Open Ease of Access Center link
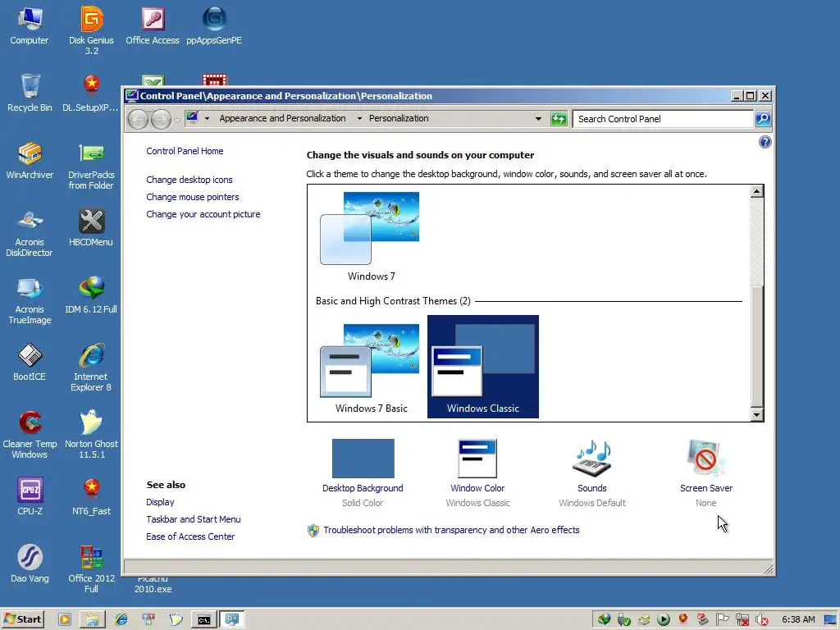Screen dimensions: 840x630 tap(190, 536)
